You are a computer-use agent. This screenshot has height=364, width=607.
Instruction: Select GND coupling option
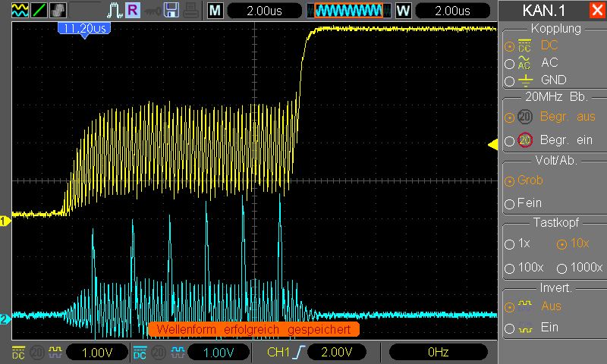(509, 80)
